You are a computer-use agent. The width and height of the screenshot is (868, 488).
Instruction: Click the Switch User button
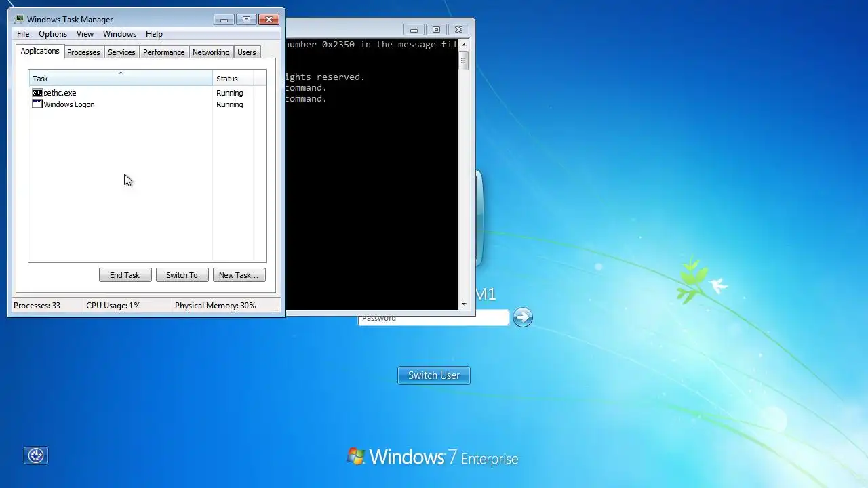click(434, 375)
